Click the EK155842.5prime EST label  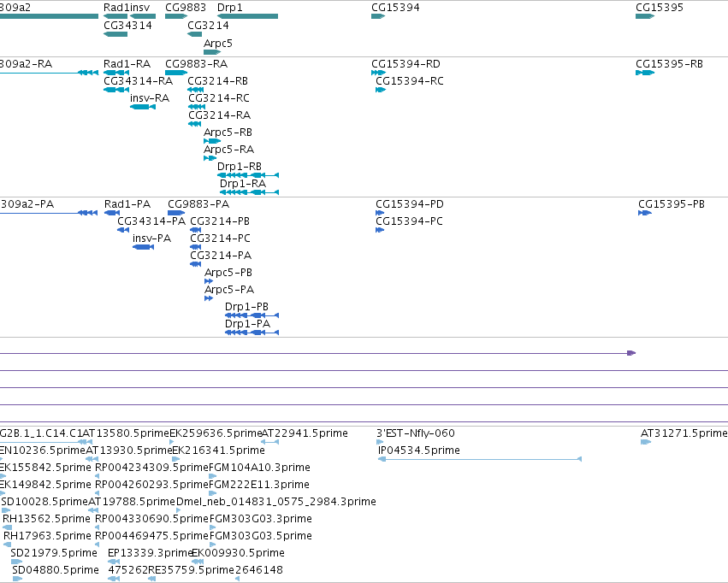[x=45, y=468]
